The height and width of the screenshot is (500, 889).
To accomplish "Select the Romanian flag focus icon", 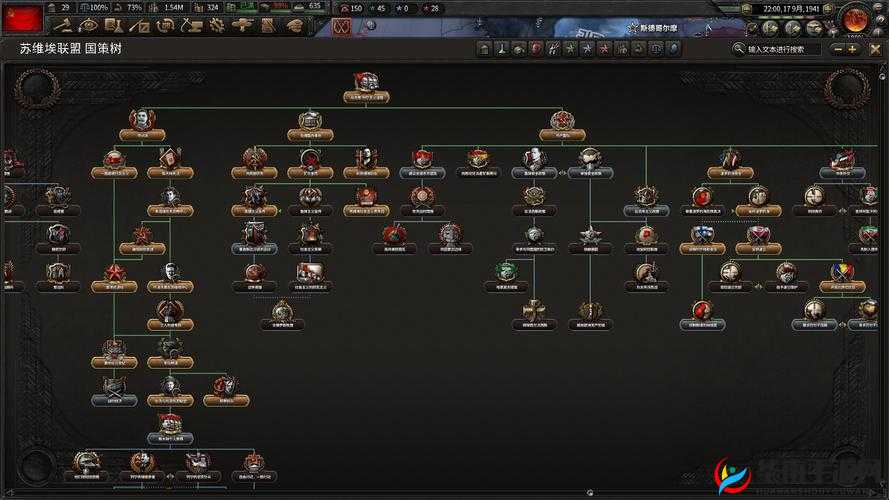I will tap(842, 272).
